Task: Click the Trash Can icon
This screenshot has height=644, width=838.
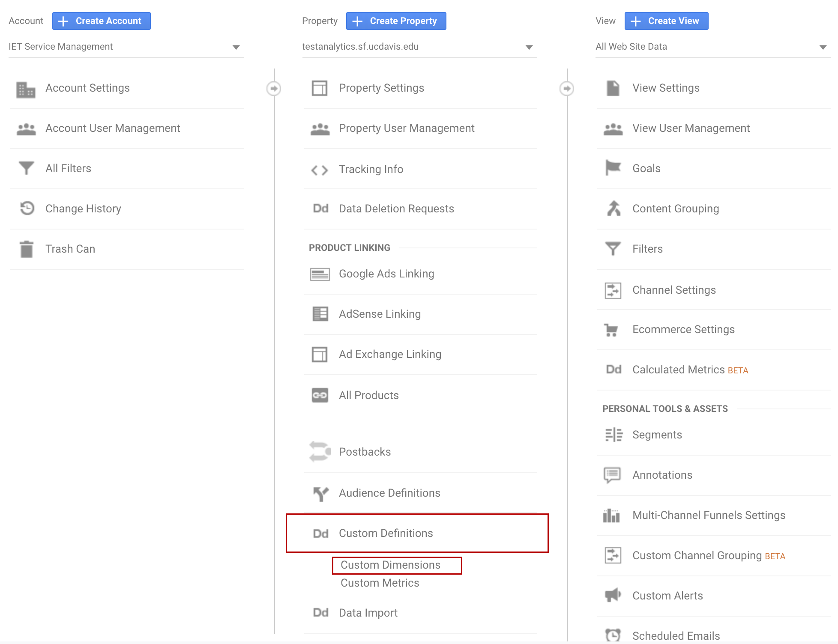Action: [27, 249]
